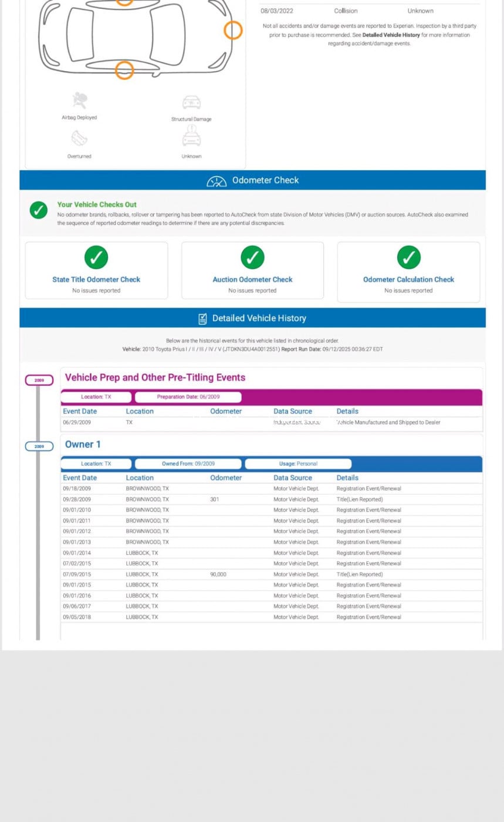Click the green checkmark beside Your Vehicle Checks Out

click(x=39, y=210)
